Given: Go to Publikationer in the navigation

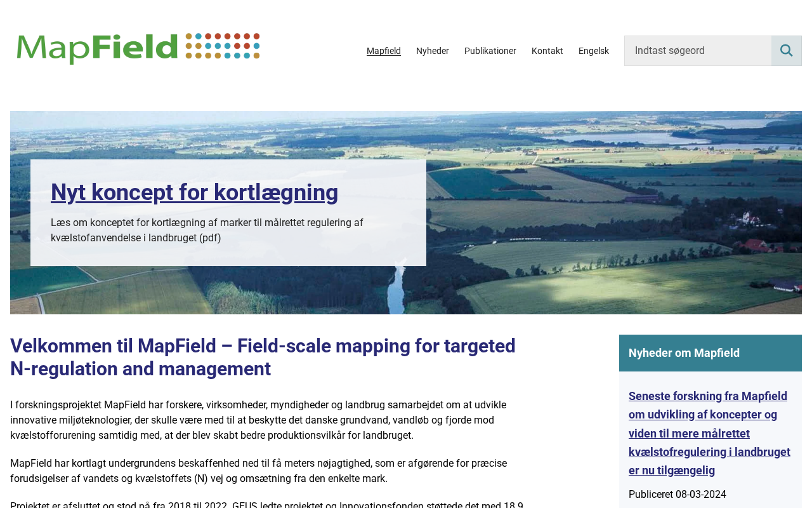Looking at the screenshot, I should point(490,51).
